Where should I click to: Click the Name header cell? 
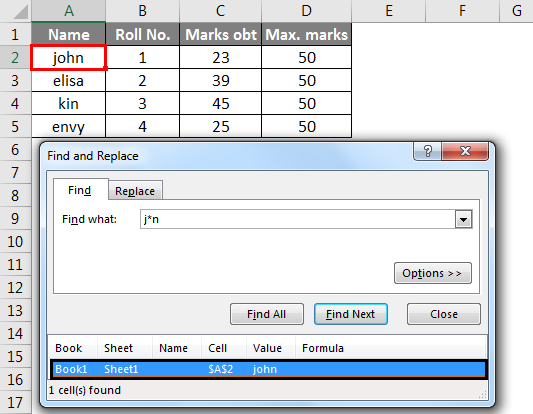click(69, 34)
